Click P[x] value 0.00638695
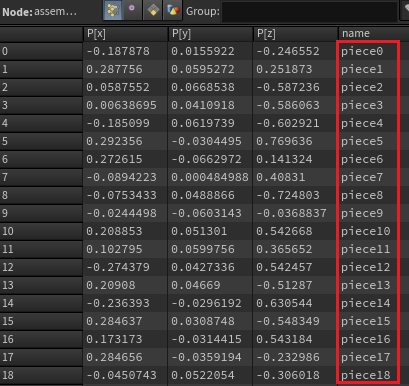 tap(121, 105)
